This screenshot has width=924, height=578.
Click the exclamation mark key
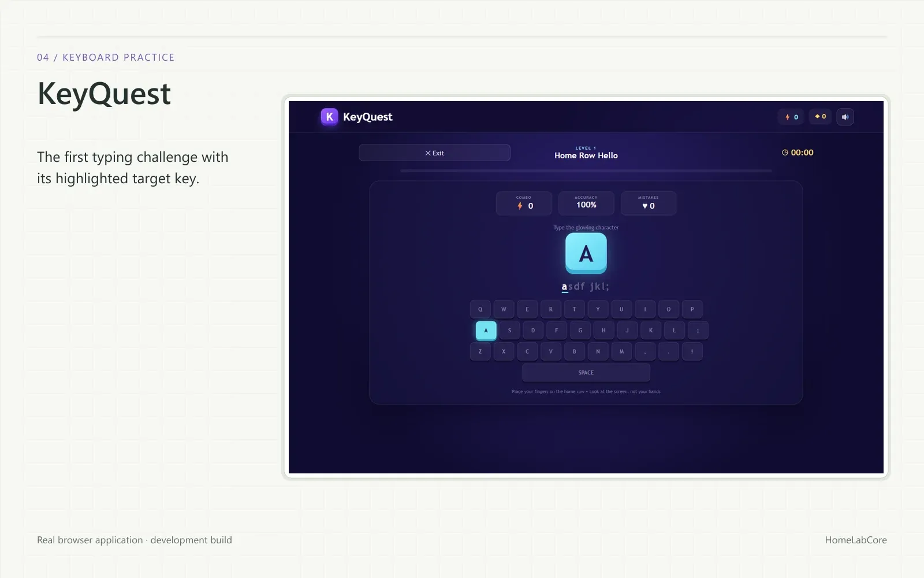click(692, 351)
